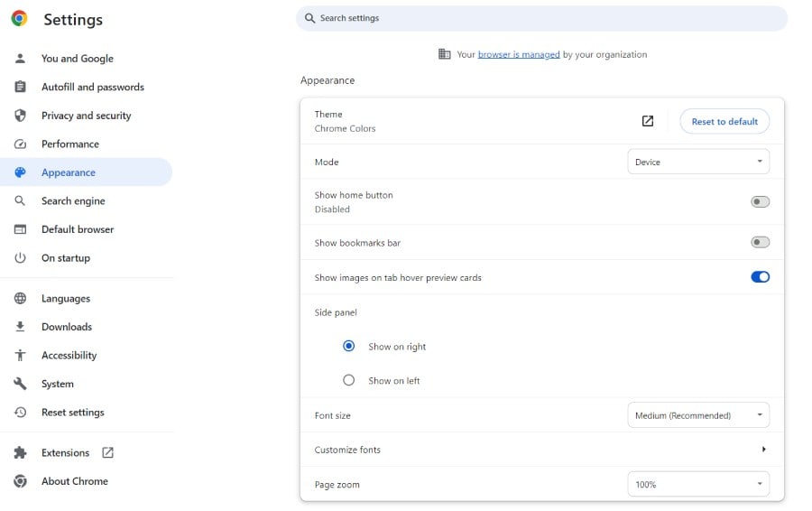
Task: Open Reset settings section
Action: 86,412
